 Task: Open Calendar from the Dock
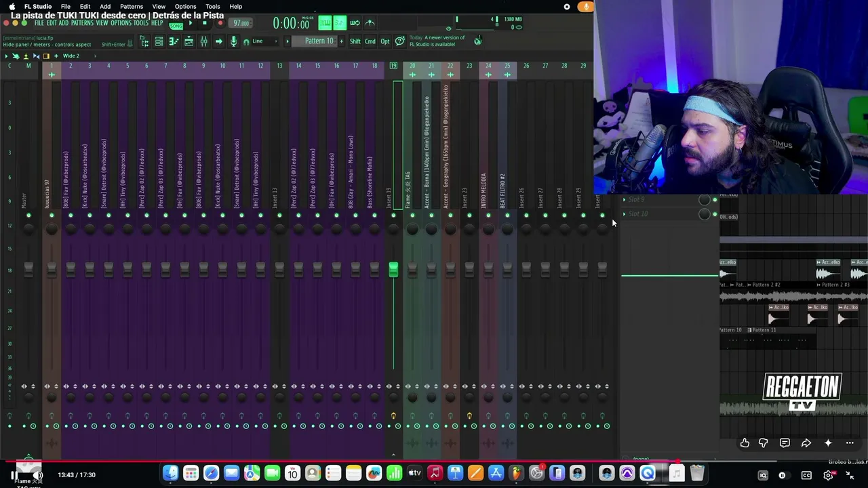click(292, 473)
